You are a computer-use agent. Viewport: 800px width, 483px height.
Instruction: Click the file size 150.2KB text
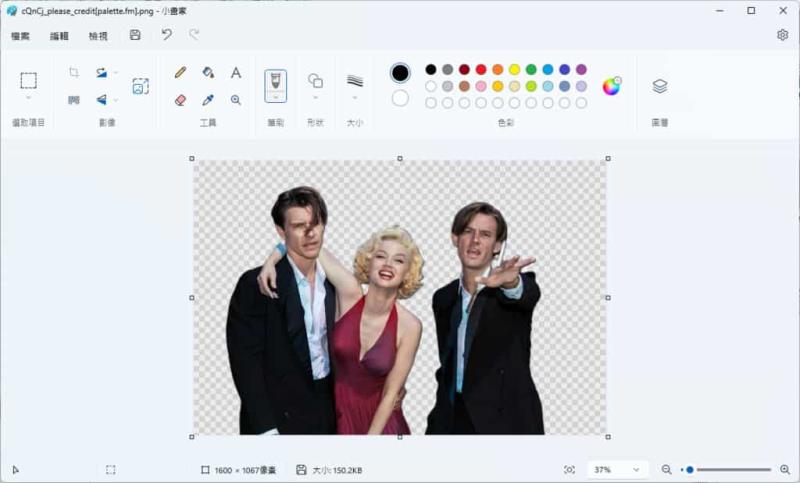tap(337, 470)
